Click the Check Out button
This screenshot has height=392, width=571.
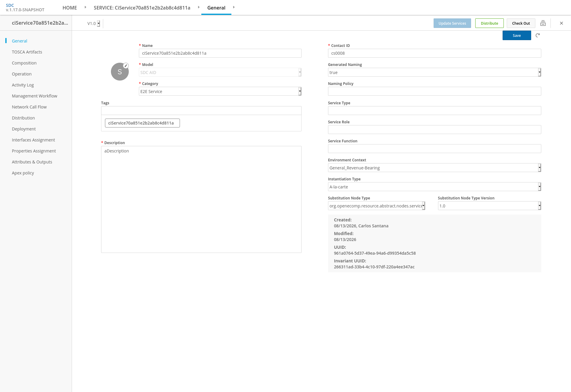[x=521, y=23]
